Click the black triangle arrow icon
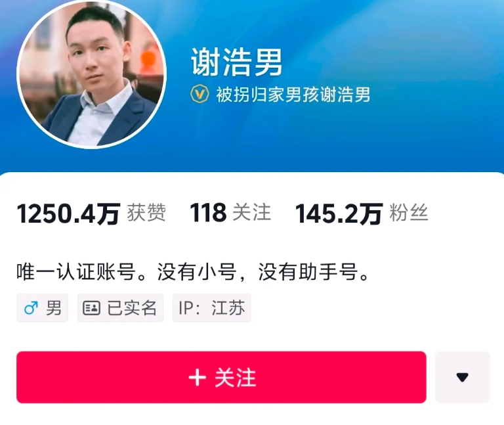Viewport: 504px width, 425px height. point(462,377)
